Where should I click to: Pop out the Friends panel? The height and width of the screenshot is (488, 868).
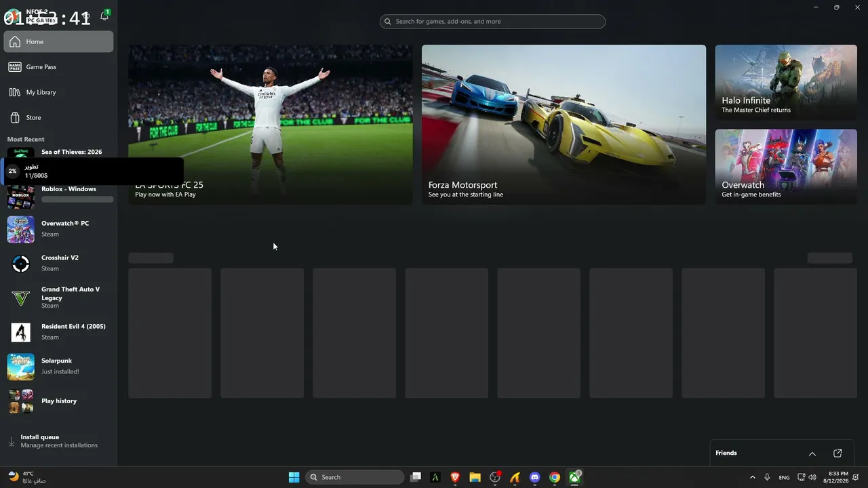[x=837, y=453]
